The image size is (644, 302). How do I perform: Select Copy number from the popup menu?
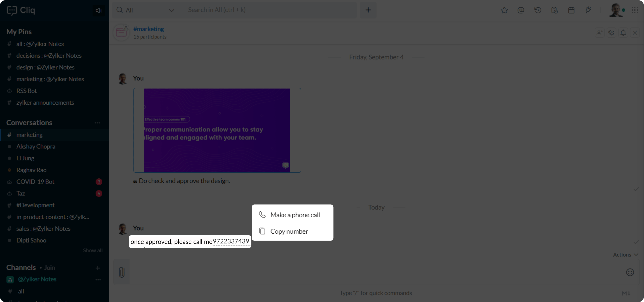click(x=289, y=231)
